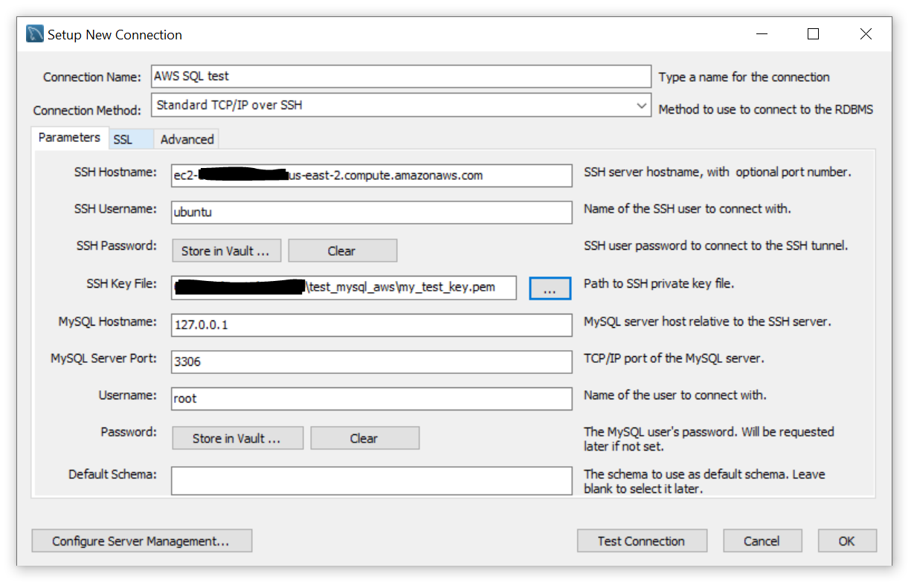The image size is (914, 588).
Task: Store MySQL password in Vault
Action: pos(237,438)
